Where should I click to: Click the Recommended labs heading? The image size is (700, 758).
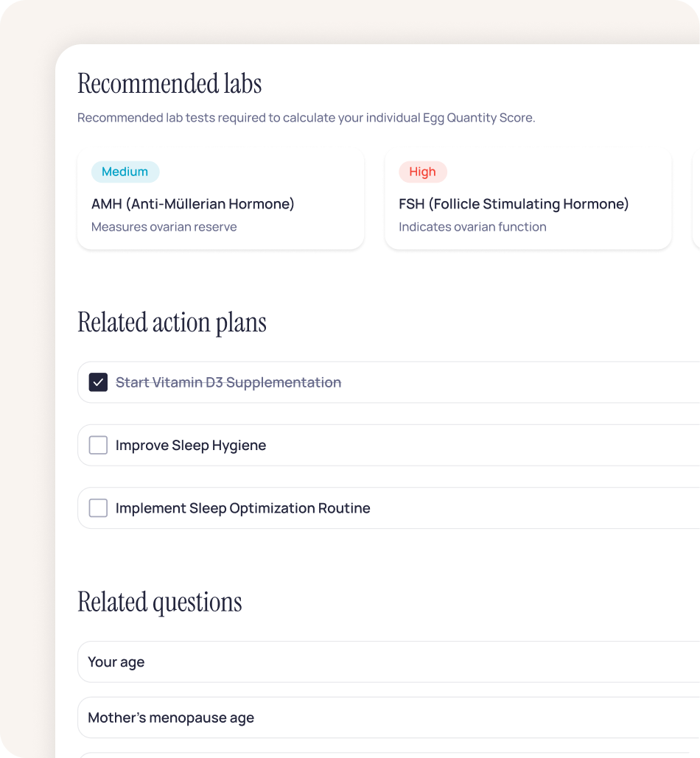coord(169,84)
